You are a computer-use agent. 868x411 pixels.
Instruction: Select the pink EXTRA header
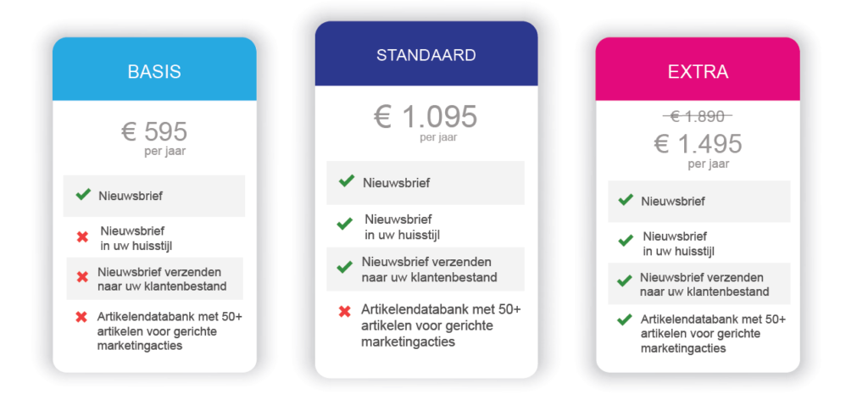(x=698, y=69)
